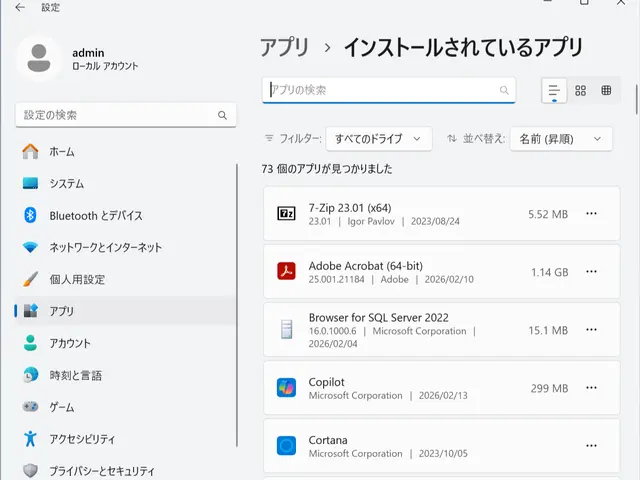
Task: Select the 7-Zip 23.01 (x64) name
Action: point(350,208)
